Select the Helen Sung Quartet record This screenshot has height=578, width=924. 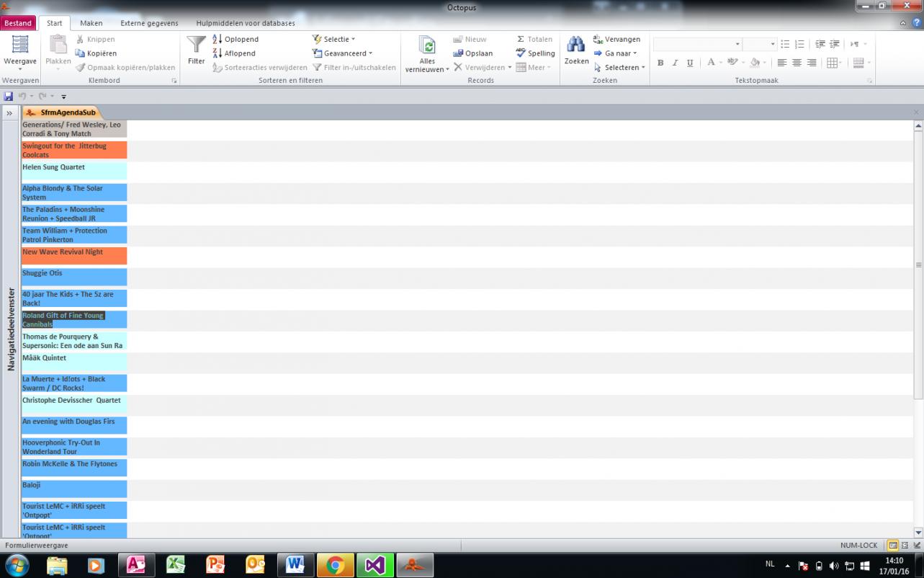[74, 171]
